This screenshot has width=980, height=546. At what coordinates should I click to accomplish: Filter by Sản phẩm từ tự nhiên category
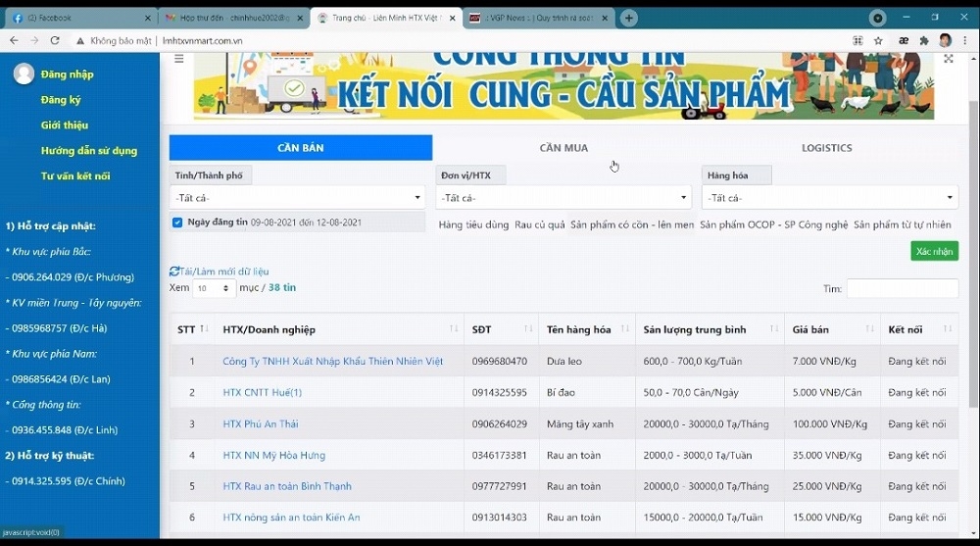point(902,224)
